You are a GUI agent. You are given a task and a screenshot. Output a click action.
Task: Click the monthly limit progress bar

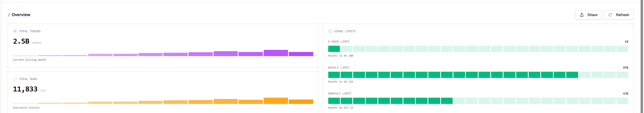pos(478,101)
